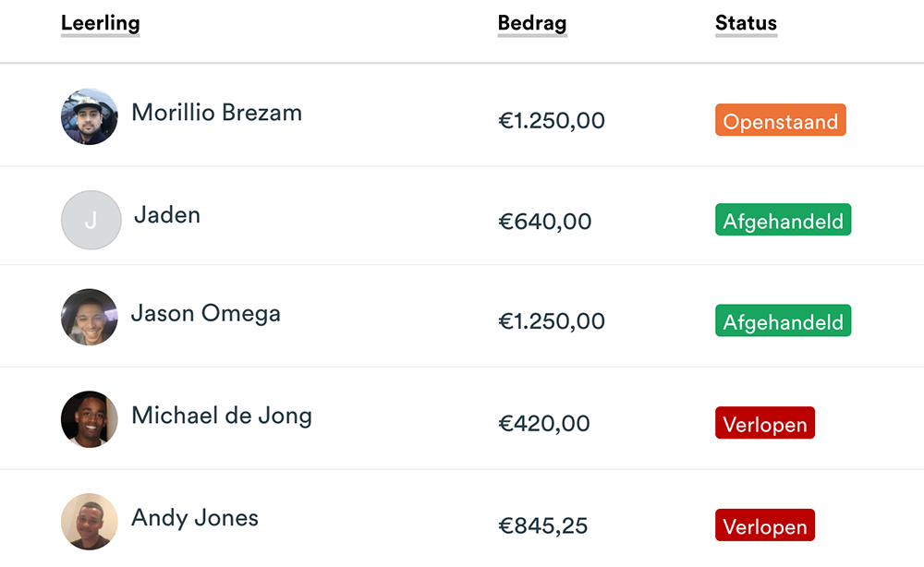Viewport: 924px width, 567px height.
Task: Click Jason Omega's Afgehandeld status badge
Action: (x=783, y=321)
